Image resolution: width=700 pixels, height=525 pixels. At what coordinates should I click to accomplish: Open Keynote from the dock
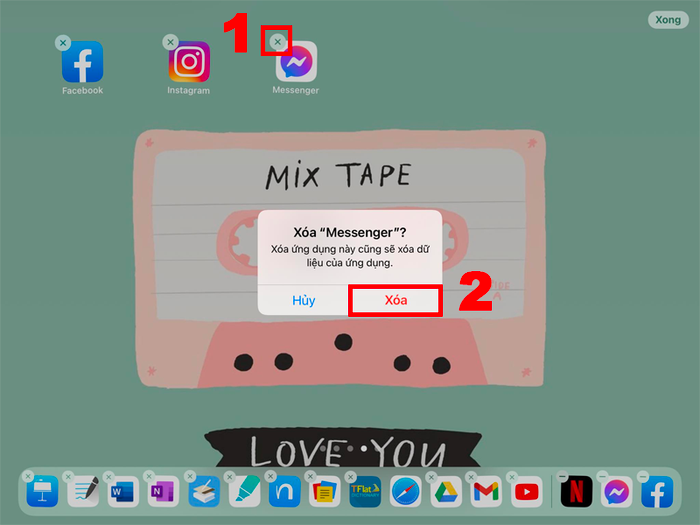(x=42, y=491)
